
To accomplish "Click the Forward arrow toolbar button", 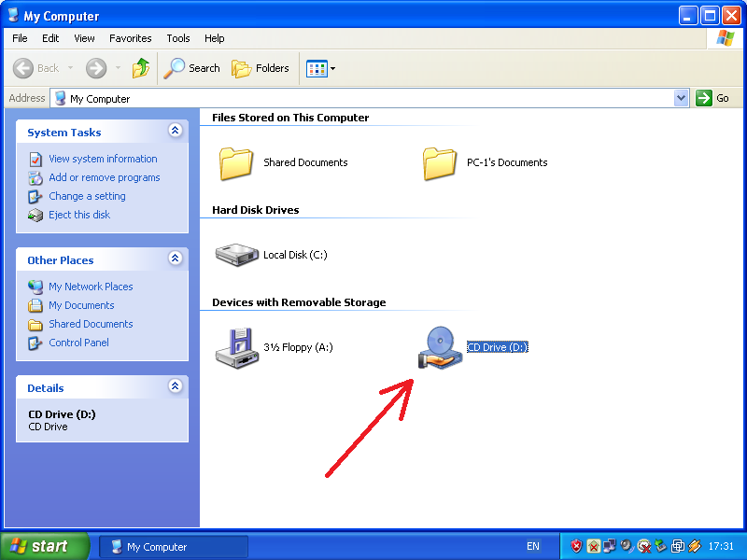I will pos(96,68).
